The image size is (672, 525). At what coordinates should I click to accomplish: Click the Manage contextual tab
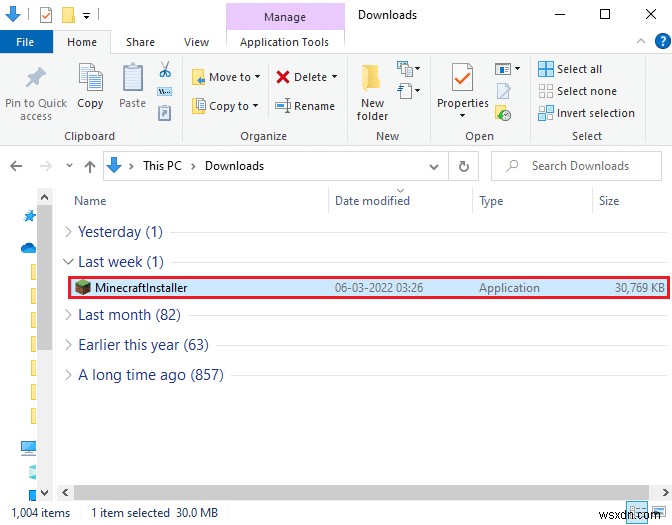coord(285,17)
